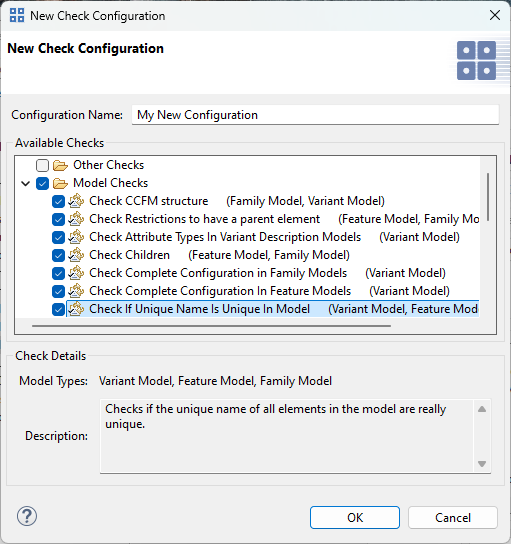Screen dimensions: 511x544
Task: Uncheck Check CCFM structure checkbox
Action: pos(58,202)
